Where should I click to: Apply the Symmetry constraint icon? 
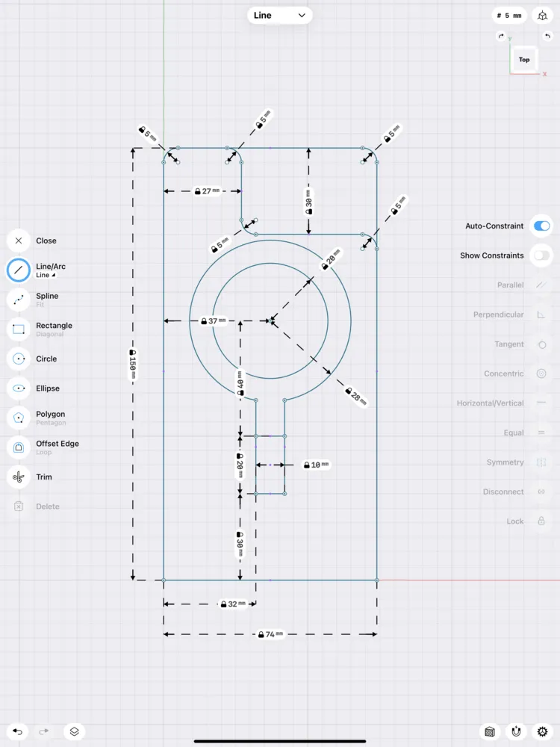pyautogui.click(x=541, y=462)
